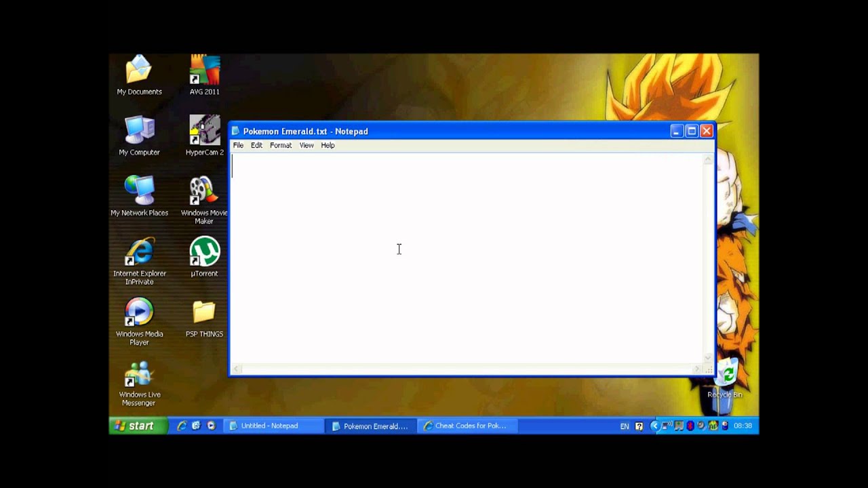This screenshot has height=488, width=868.
Task: Click the vertical scrollbar up arrow
Action: click(709, 159)
